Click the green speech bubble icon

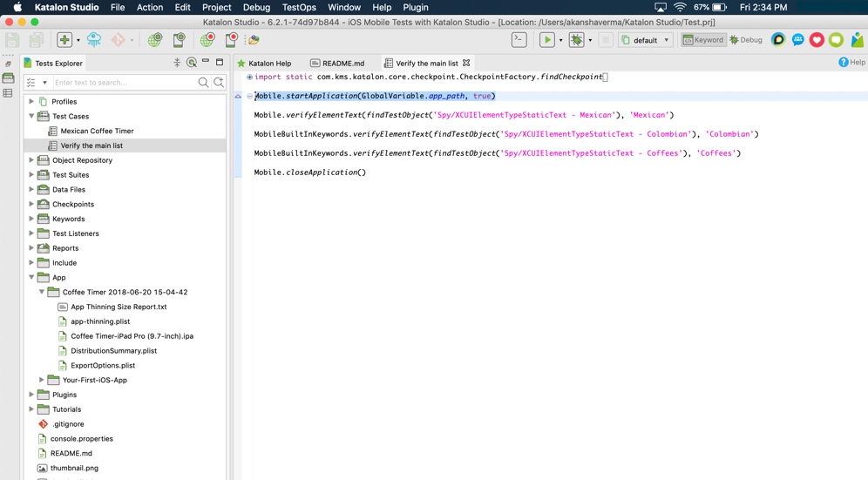836,40
